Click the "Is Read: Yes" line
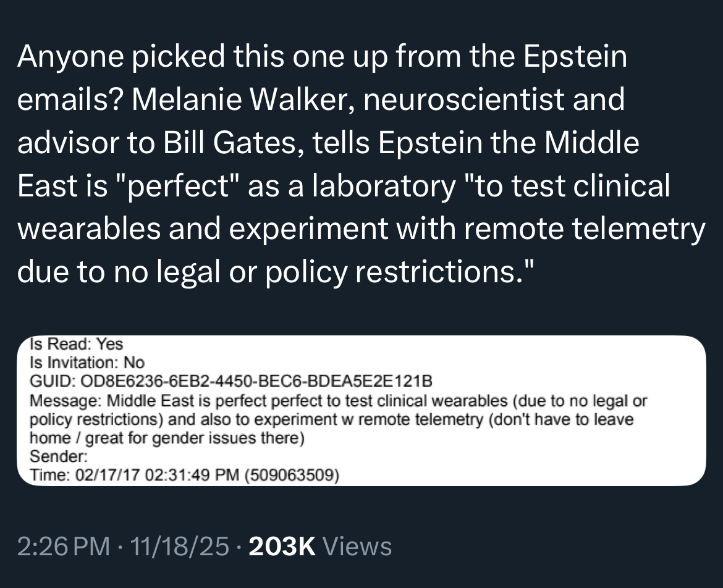The image size is (723, 588). pos(77,344)
